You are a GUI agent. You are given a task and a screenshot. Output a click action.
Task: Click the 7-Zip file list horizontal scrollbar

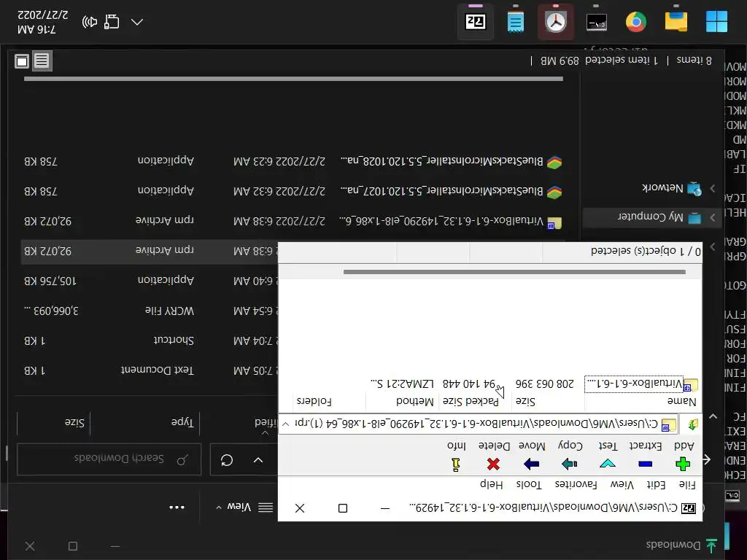514,272
